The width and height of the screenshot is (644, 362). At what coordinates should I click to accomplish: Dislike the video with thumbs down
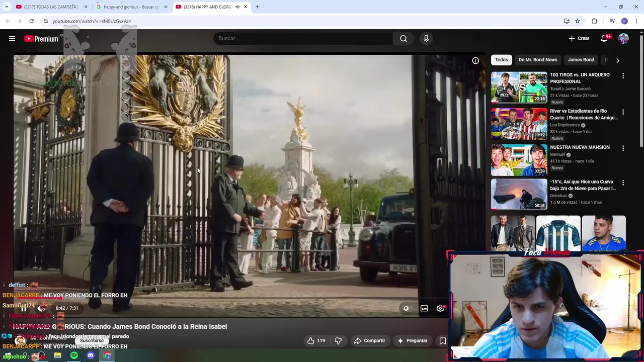(338, 340)
